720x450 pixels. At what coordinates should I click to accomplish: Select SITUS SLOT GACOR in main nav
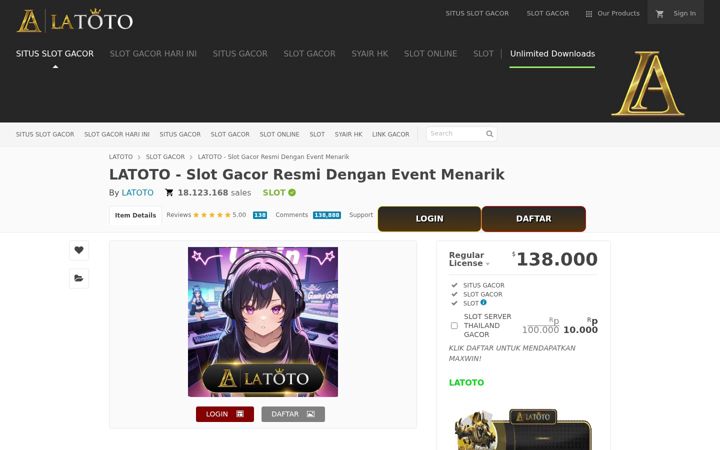[55, 54]
